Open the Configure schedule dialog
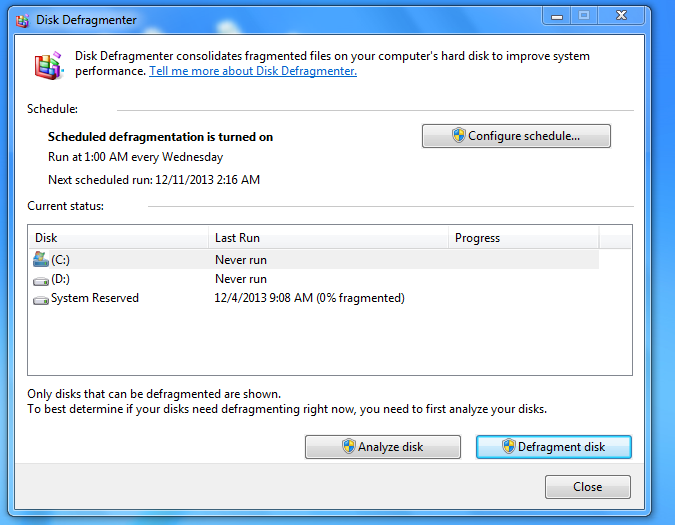675x525 pixels. pos(516,136)
